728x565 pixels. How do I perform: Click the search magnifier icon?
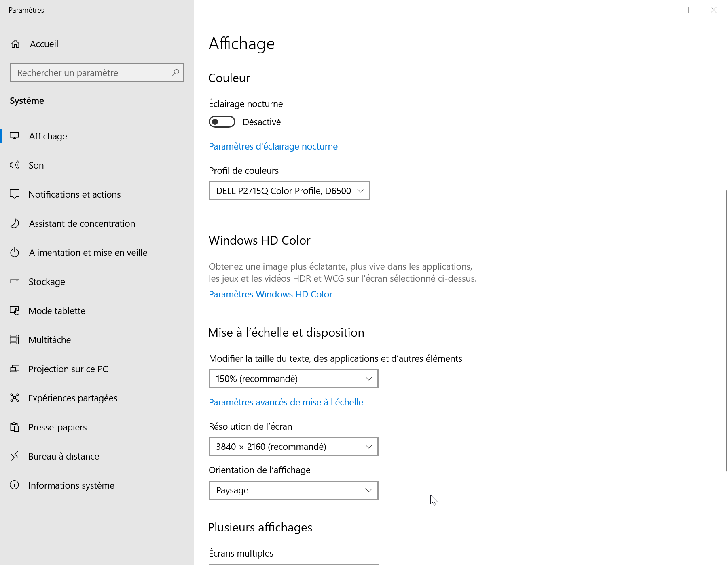[x=175, y=73]
